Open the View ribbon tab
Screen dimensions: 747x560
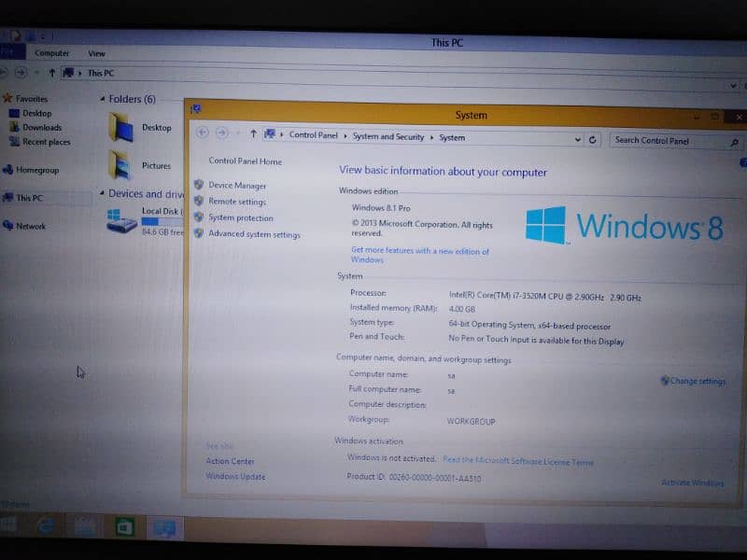click(x=96, y=53)
